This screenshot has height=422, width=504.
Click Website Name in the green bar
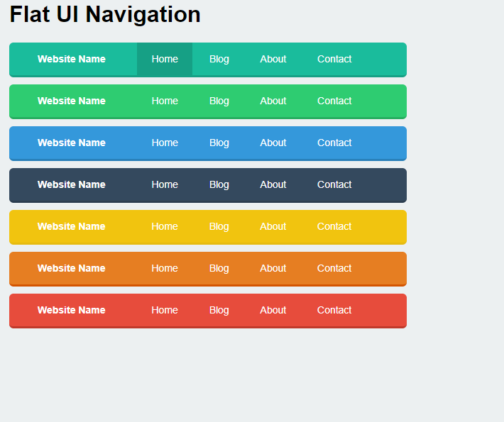[x=72, y=101]
